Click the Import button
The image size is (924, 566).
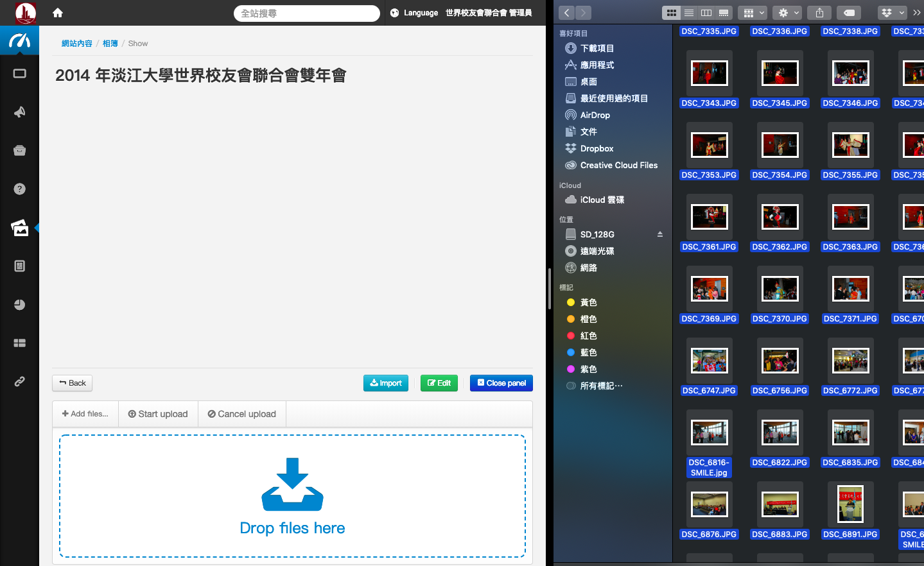pos(386,383)
